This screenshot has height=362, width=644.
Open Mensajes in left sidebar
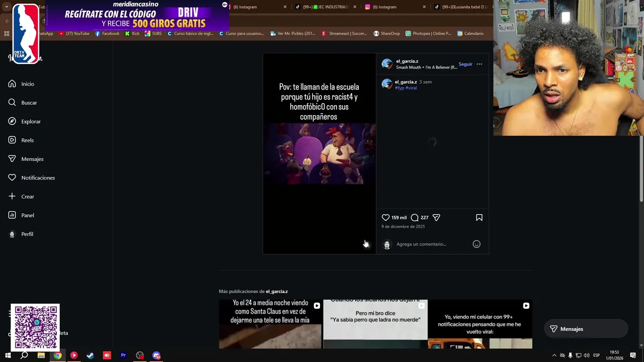click(x=26, y=159)
